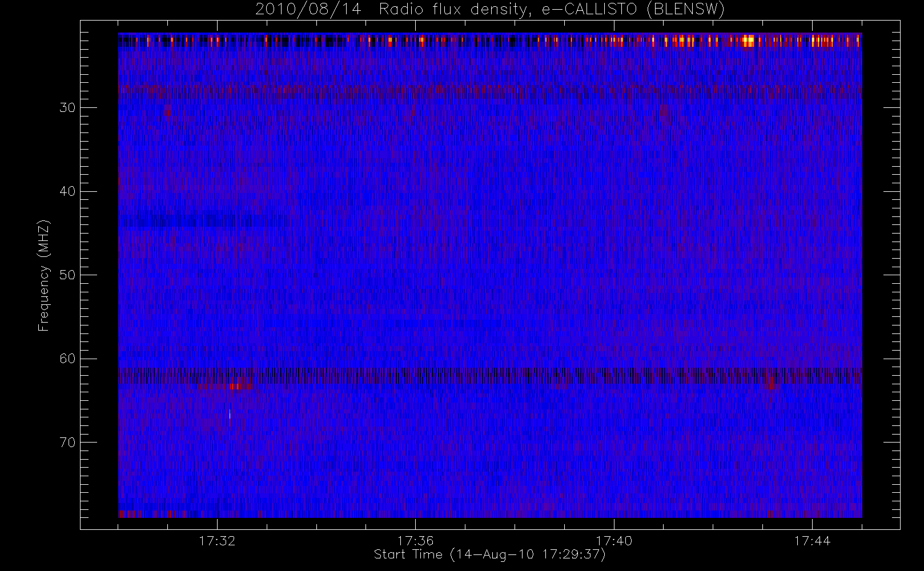Click the frequency tick label '40'

(67, 191)
